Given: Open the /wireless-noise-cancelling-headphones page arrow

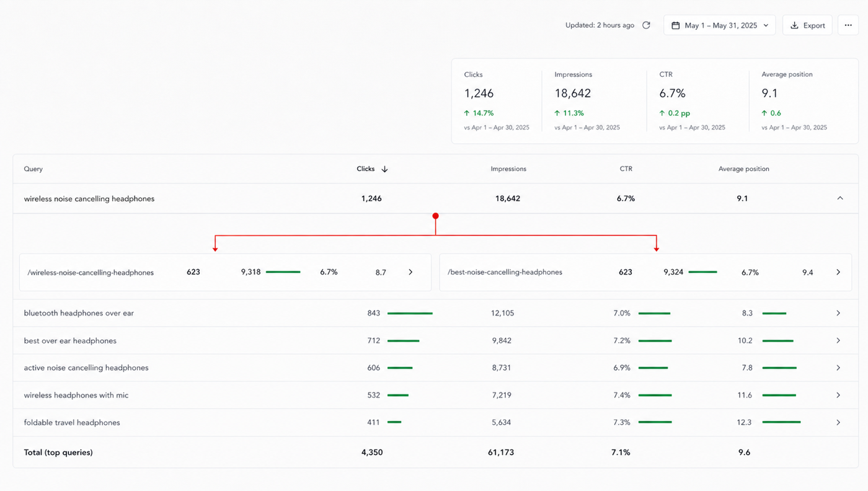Looking at the screenshot, I should coord(410,272).
